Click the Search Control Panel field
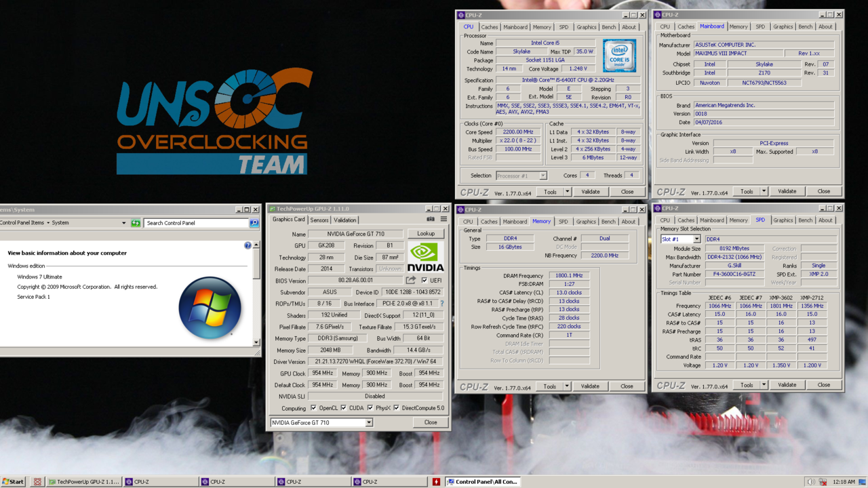The width and height of the screenshot is (868, 488). pos(196,223)
